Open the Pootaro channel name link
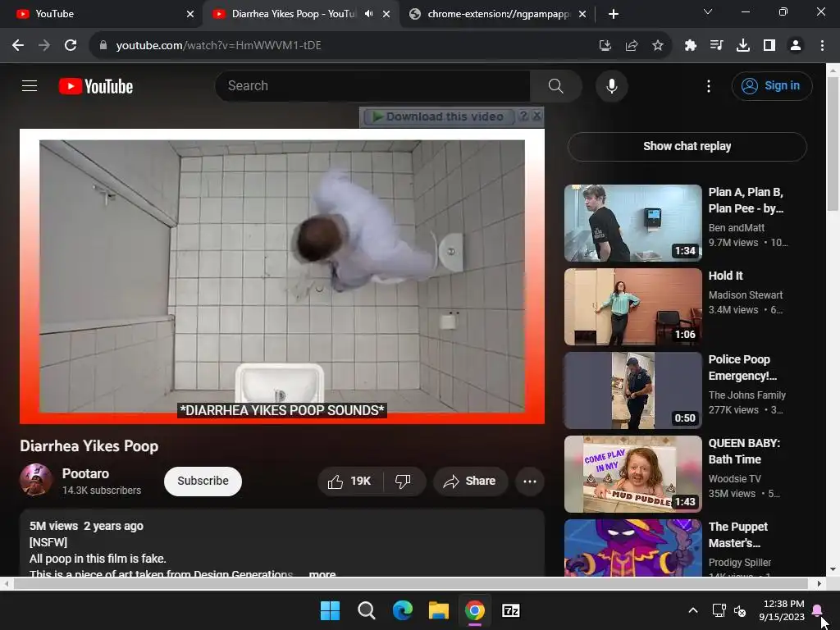This screenshot has width=840, height=630. (85, 473)
